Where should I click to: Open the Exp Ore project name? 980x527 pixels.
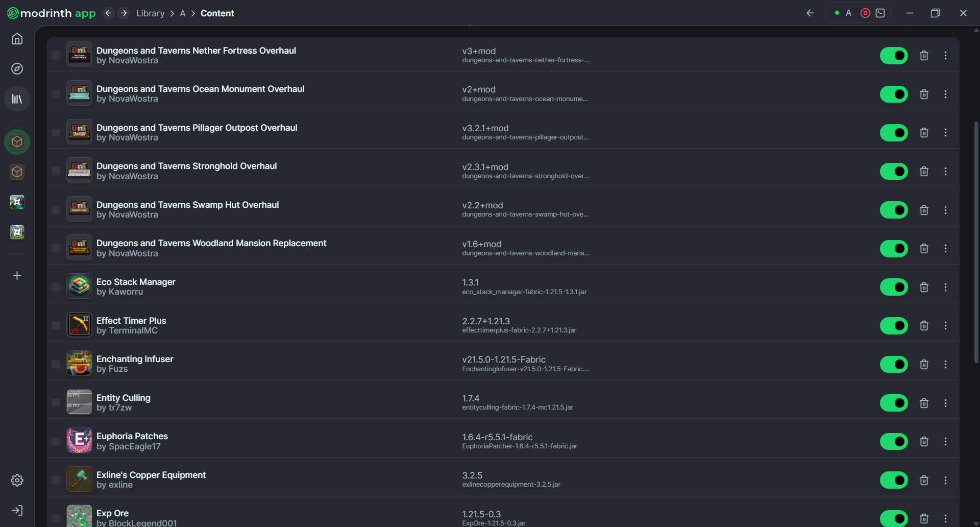[112, 513]
